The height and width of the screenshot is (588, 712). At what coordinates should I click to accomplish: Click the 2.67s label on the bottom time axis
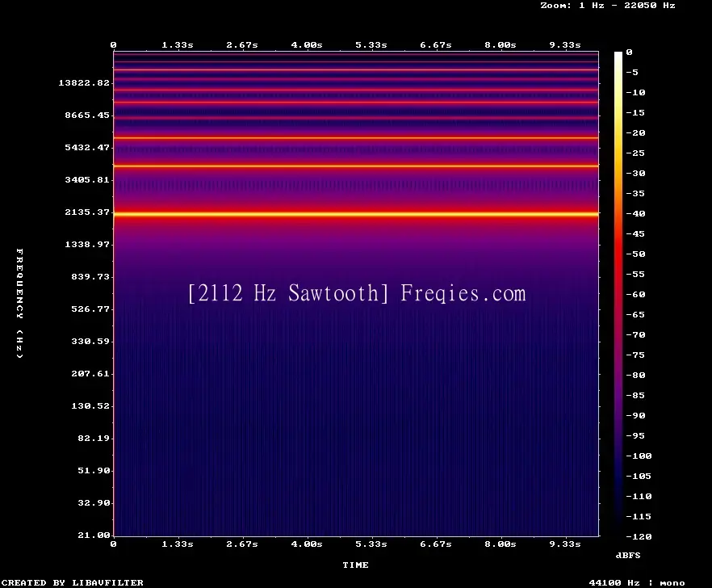(x=242, y=544)
